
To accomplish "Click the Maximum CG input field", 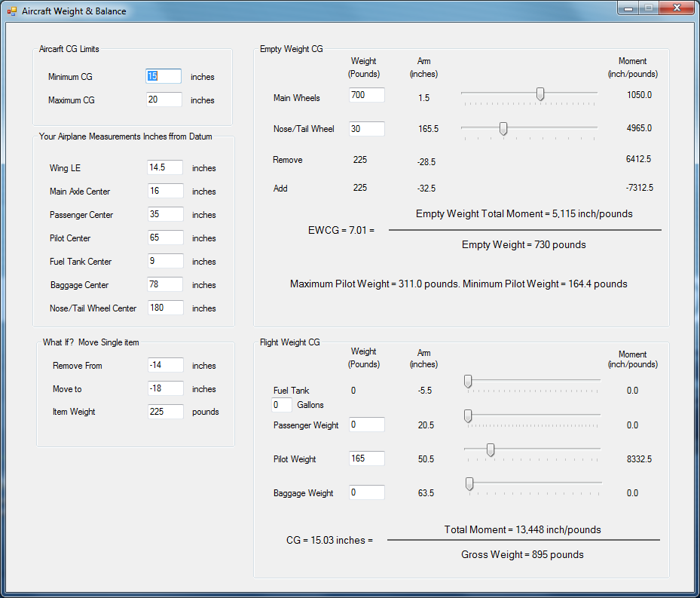I will [164, 100].
